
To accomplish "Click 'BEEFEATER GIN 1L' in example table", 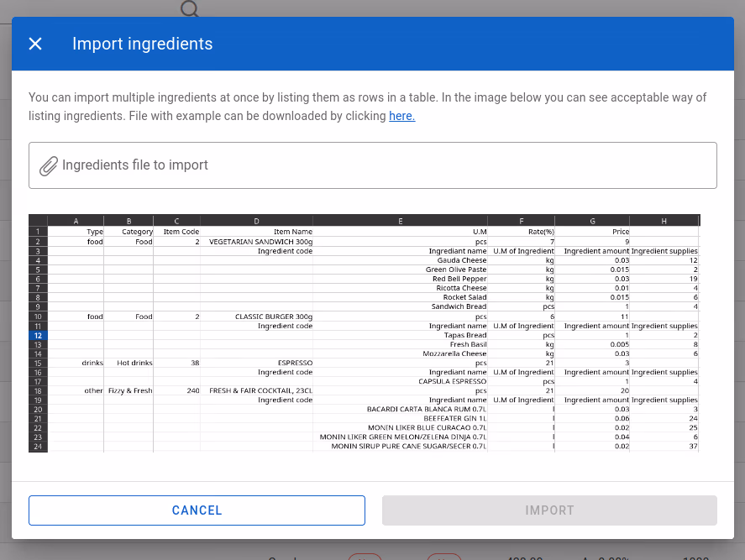I will click(455, 418).
